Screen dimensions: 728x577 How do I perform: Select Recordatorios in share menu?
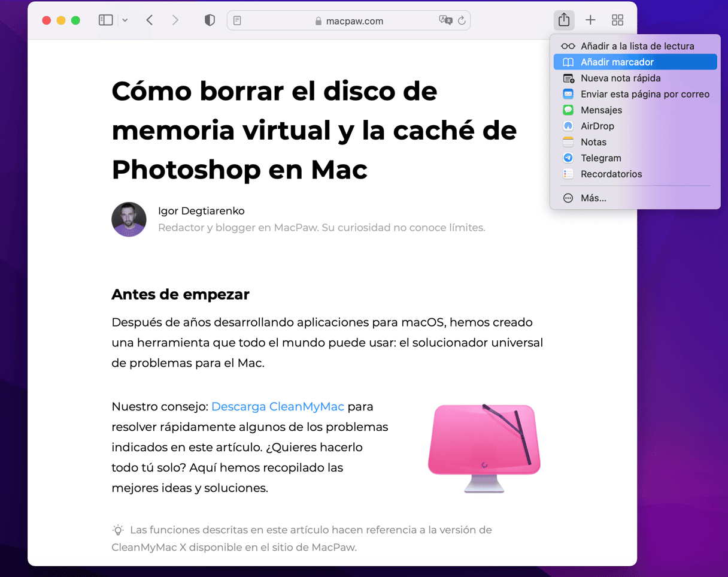click(635, 174)
